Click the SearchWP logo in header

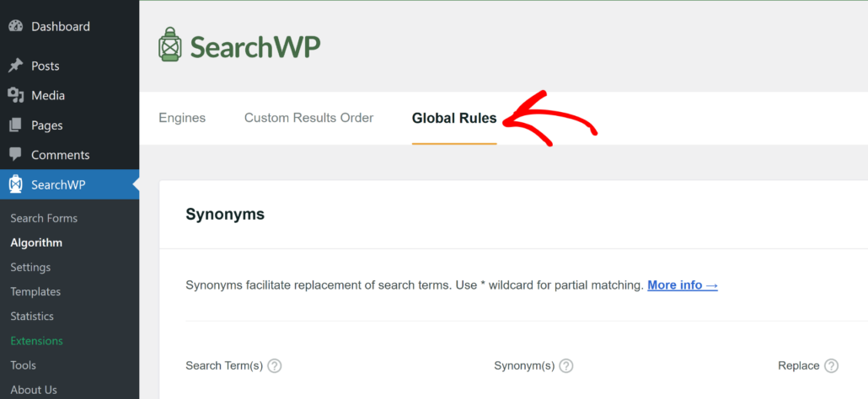click(239, 45)
